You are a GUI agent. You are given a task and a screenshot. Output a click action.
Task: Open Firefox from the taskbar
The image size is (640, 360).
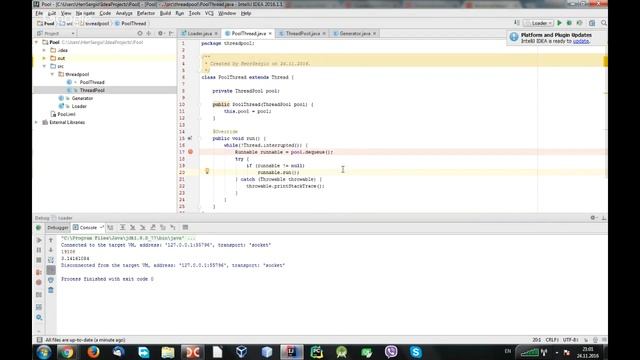click(x=93, y=352)
